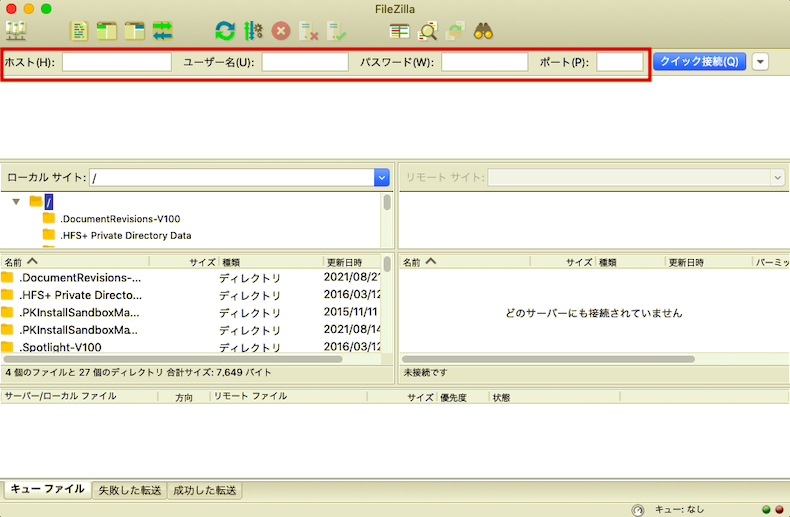The width and height of the screenshot is (790, 517).
Task: Toggle the remote directory tree icon
Action: [135, 31]
